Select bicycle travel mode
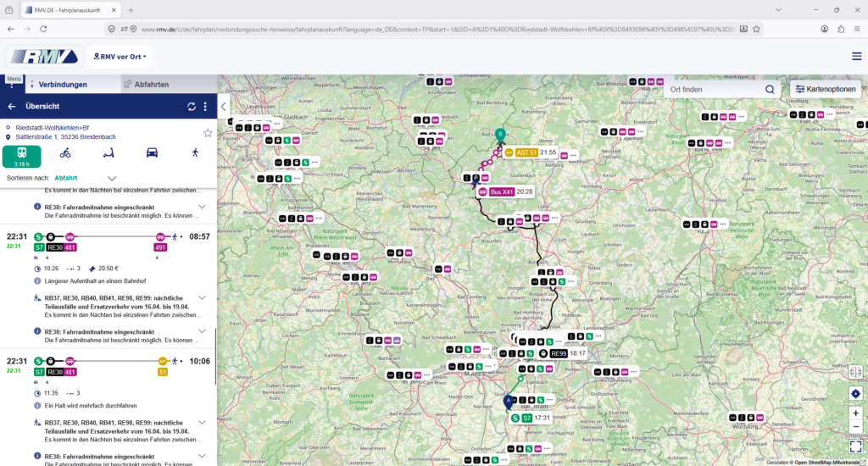The height and width of the screenshot is (466, 868). pos(65,153)
